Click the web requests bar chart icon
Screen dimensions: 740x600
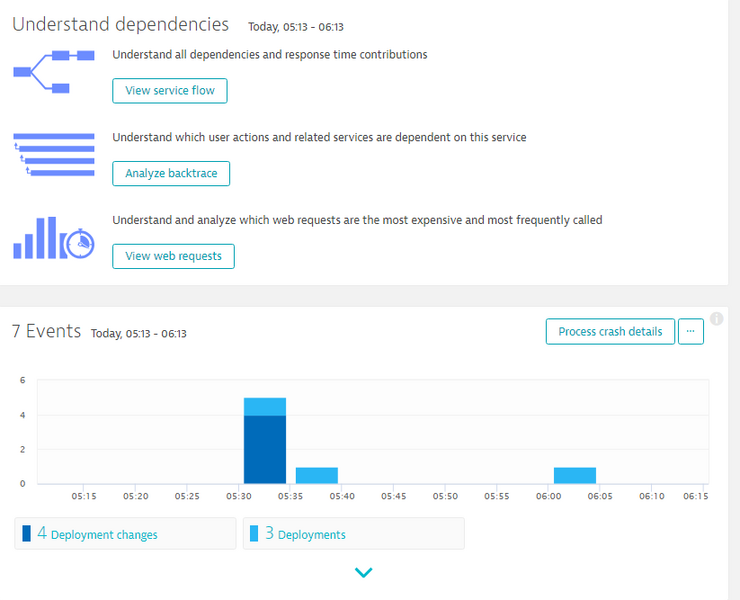pyautogui.click(x=53, y=238)
